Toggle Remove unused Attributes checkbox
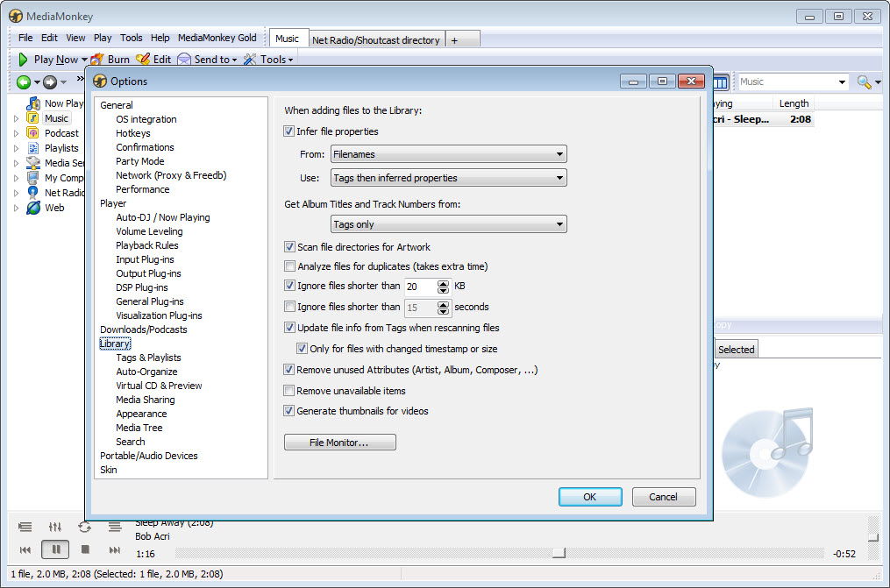Viewport: 890px width, 588px height. pyautogui.click(x=288, y=370)
